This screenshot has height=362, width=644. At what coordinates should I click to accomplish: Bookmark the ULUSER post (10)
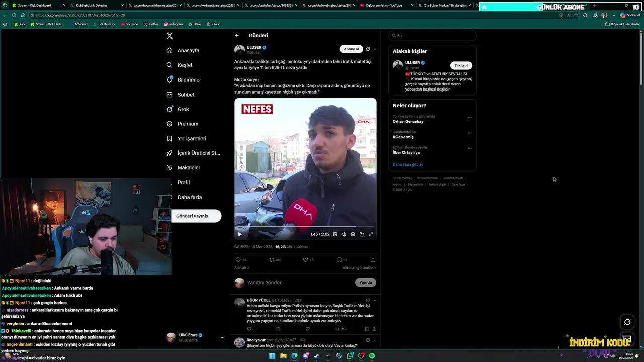pos(342,260)
